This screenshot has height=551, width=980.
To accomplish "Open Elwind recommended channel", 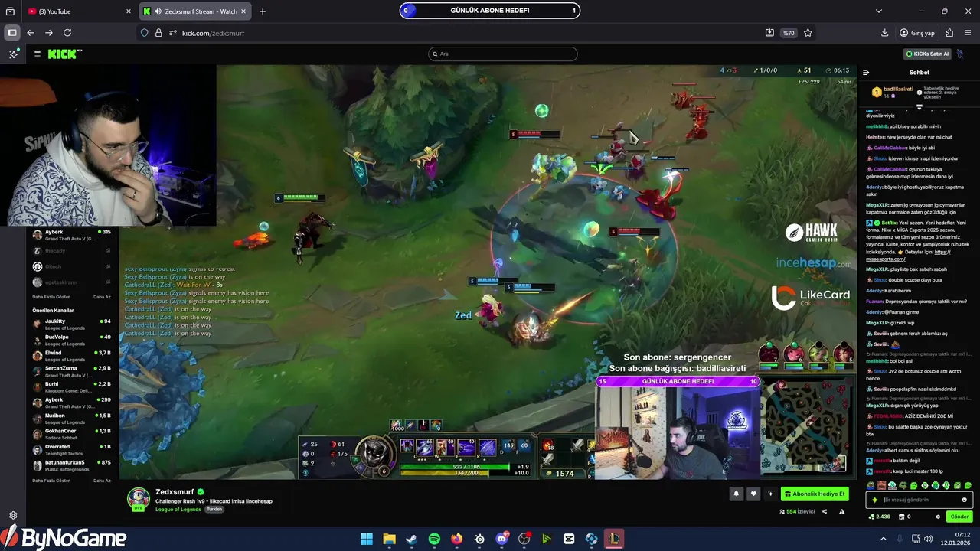I will (71, 354).
